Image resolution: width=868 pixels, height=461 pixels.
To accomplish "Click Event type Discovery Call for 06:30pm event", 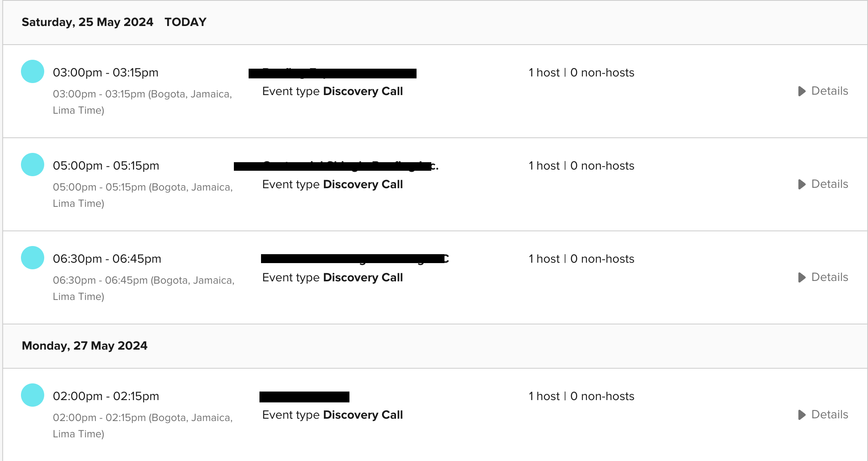I will [332, 277].
